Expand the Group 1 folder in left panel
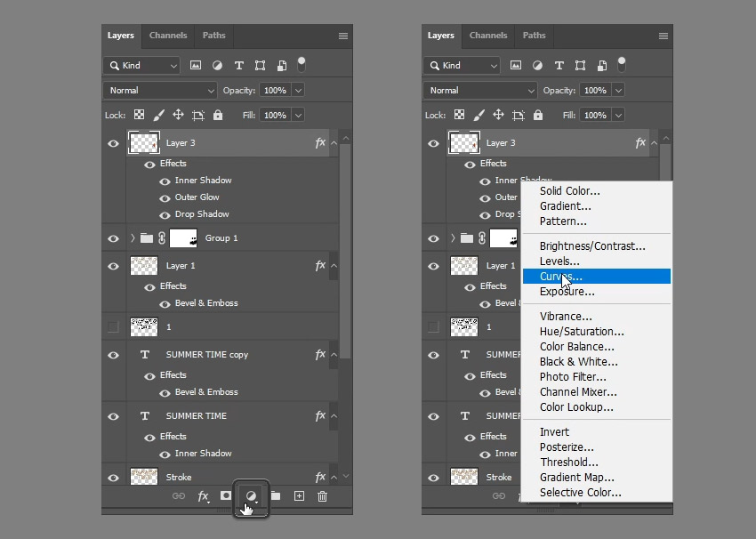Image resolution: width=756 pixels, height=539 pixels. pyautogui.click(x=133, y=238)
